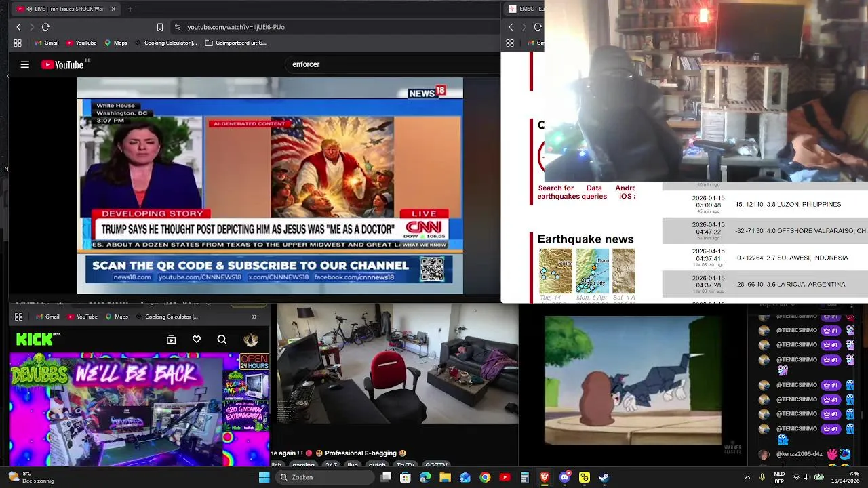Select the SULAWESI, INDONESIA earthquake row
The width and height of the screenshot is (868, 488).
[x=765, y=258]
